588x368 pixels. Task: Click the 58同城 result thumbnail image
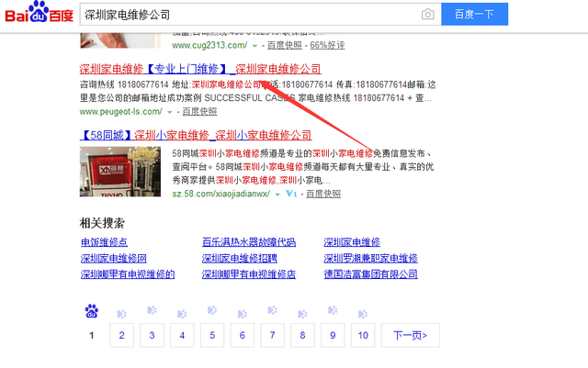120,172
